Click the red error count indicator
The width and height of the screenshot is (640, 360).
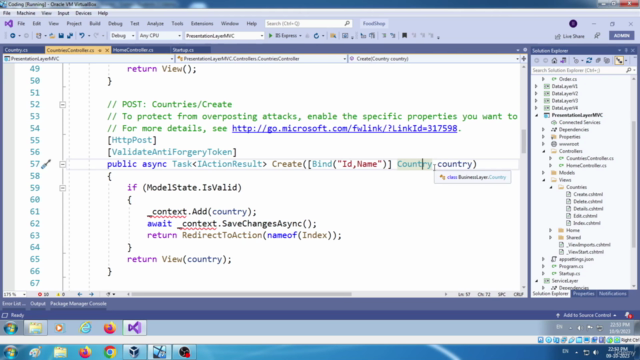coord(43,294)
